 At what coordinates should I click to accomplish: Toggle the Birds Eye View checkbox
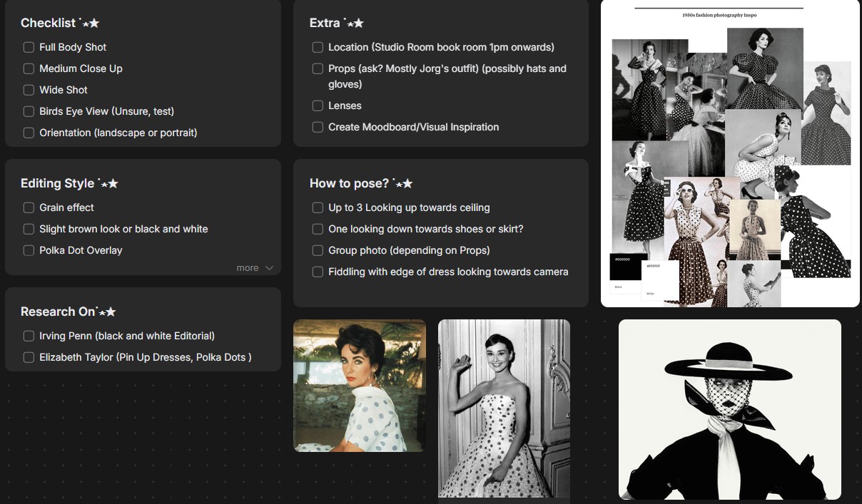tap(29, 111)
